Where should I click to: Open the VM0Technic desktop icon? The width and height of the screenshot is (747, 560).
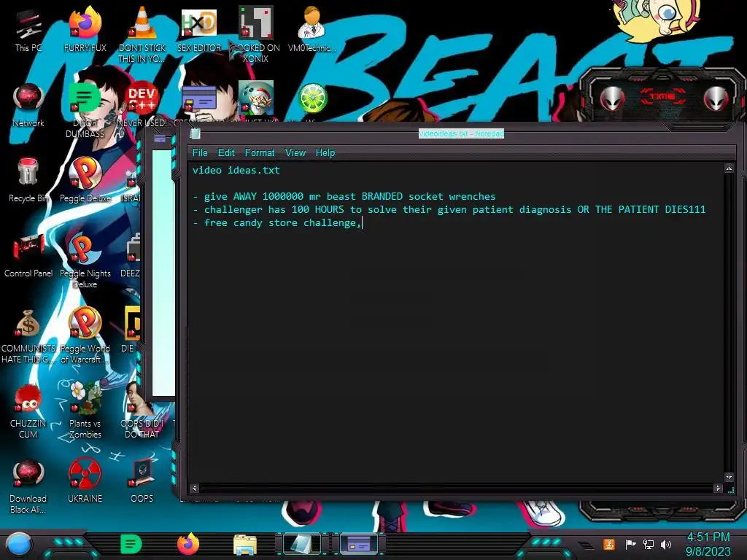(311, 29)
